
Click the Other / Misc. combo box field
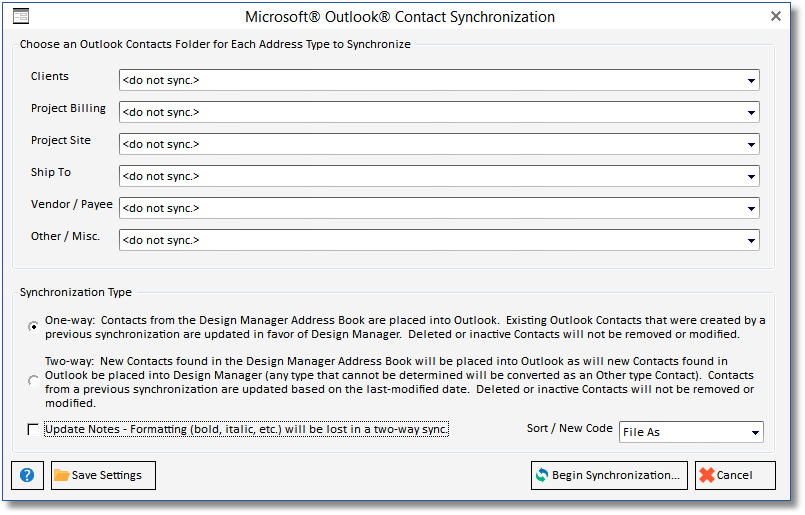439,240
